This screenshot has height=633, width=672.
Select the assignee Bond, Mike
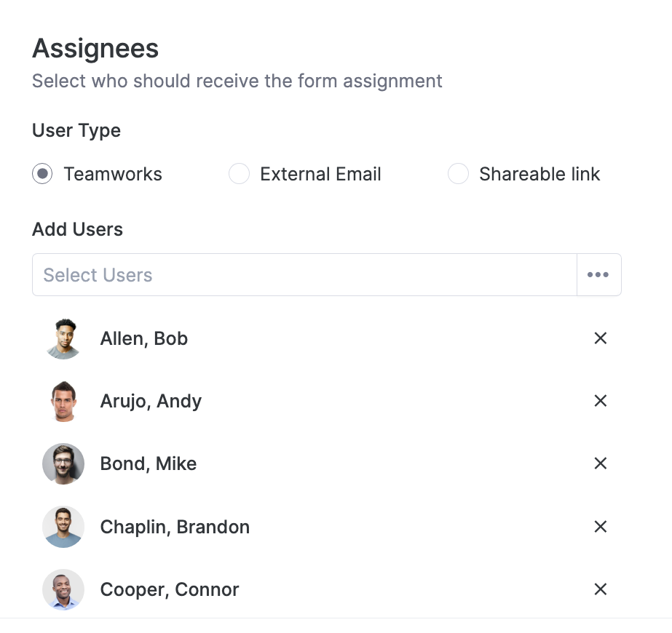[149, 463]
